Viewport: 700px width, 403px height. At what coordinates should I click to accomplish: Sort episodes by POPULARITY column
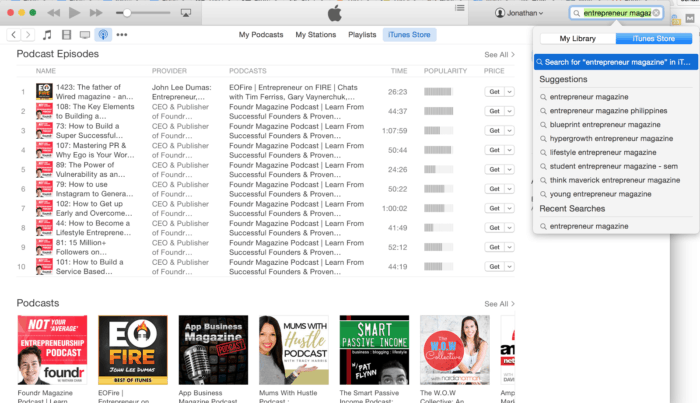tap(445, 71)
